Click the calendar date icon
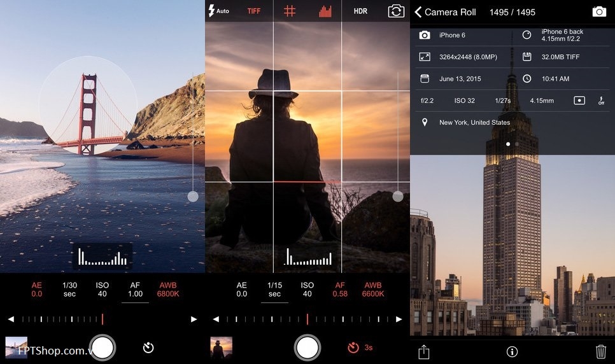 click(x=425, y=78)
